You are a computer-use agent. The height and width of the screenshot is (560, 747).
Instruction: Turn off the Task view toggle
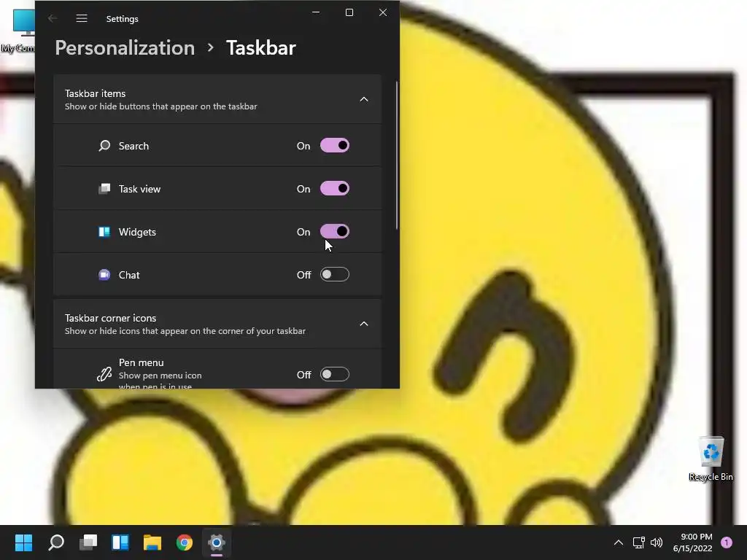(334, 189)
